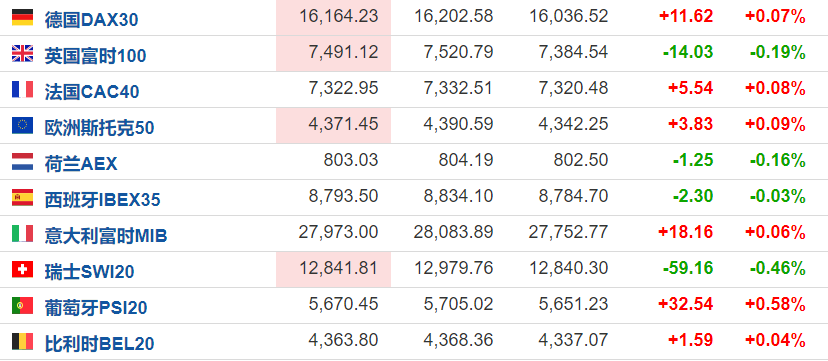
Task: Click the Spanish flag icon
Action: pos(22,197)
